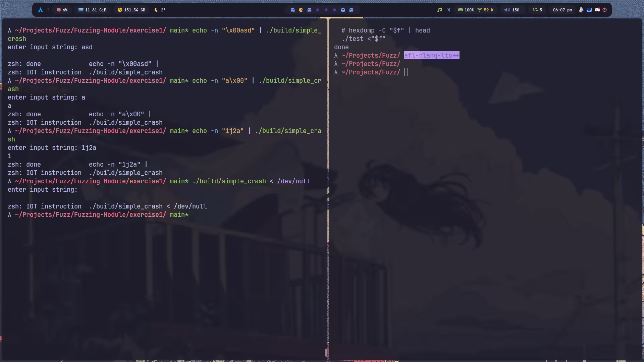Switch to the Pac-Man active workspace
Image resolution: width=644 pixels, height=362 pixels.
(x=301, y=10)
